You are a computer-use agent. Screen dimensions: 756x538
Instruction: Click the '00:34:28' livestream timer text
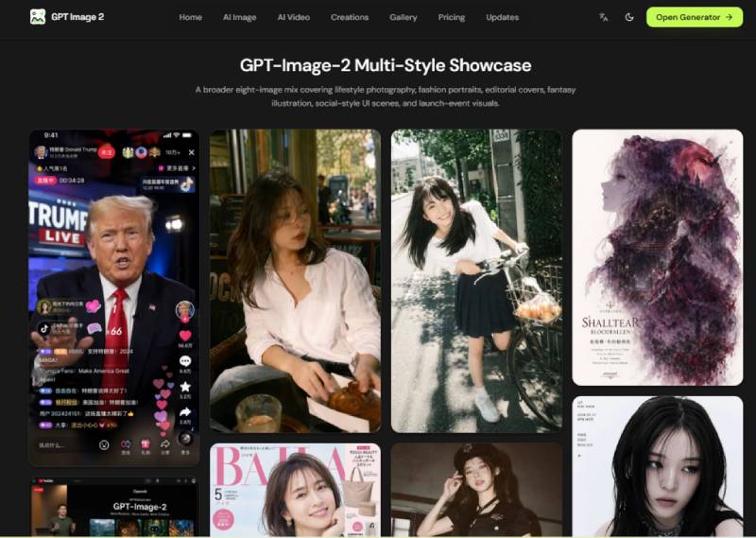[x=72, y=181]
